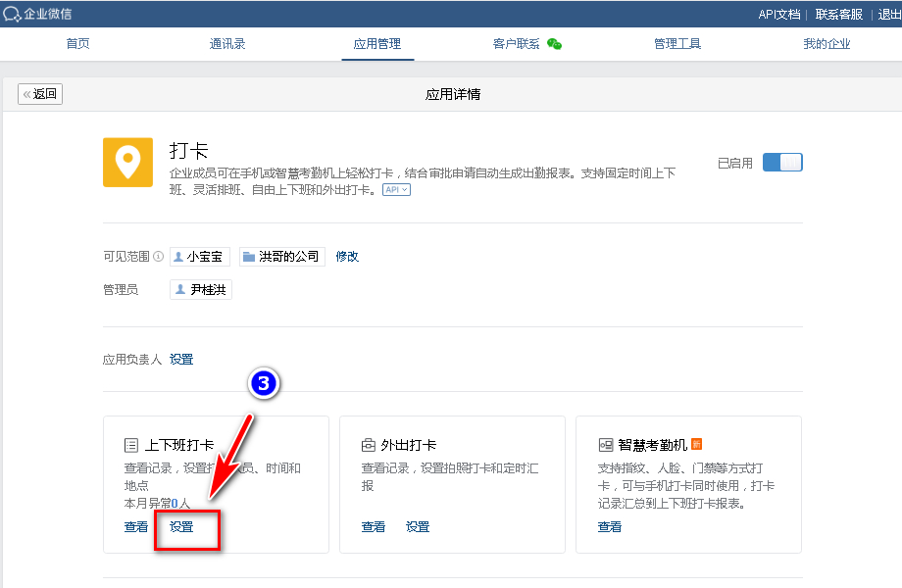
Task: Click the 尹桂洪 administrator tag
Action: 201,290
